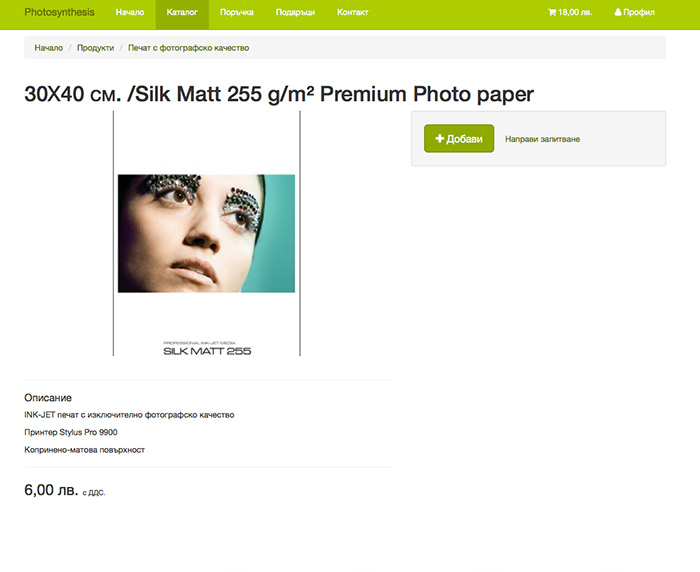
Task: Click the Продукти breadcrumb link
Action: [x=96, y=48]
